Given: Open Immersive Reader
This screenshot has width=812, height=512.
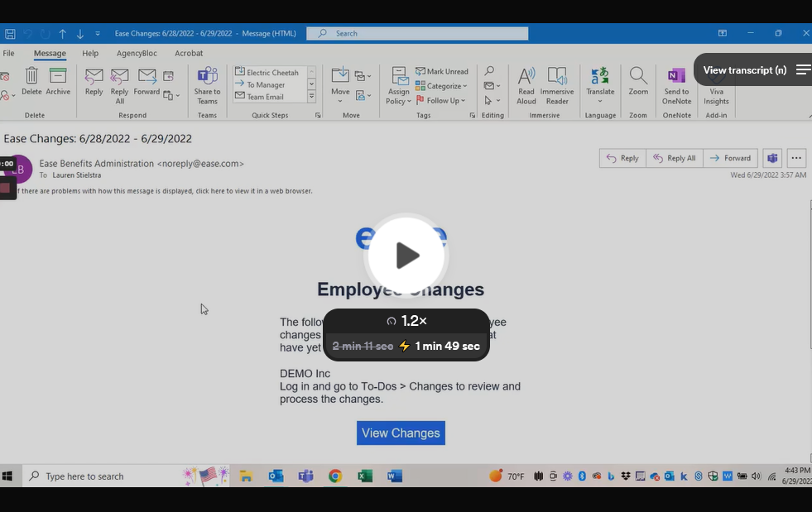Looking at the screenshot, I should pos(557,86).
